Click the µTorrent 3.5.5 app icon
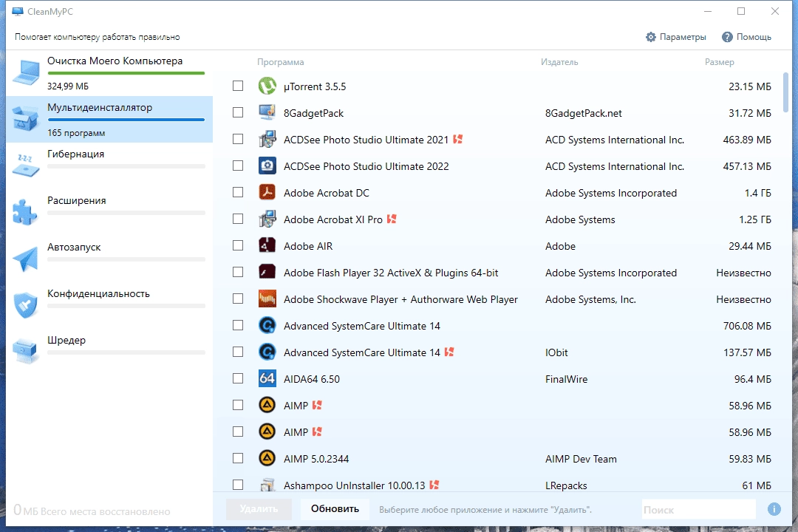The height and width of the screenshot is (532, 798). click(267, 86)
